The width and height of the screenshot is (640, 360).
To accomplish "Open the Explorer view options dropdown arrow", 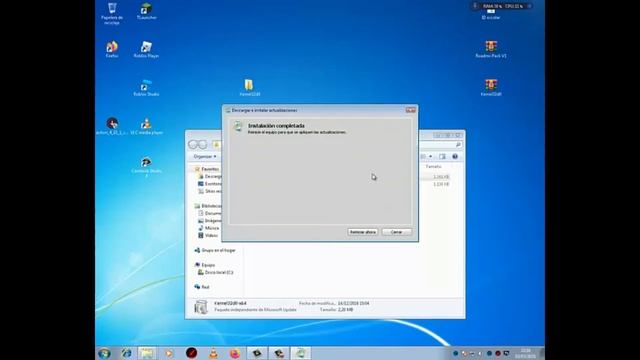I will [x=431, y=156].
